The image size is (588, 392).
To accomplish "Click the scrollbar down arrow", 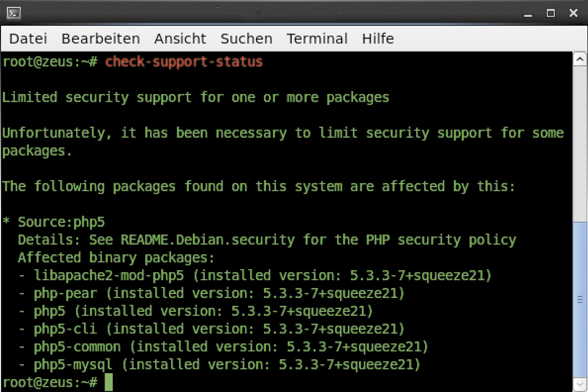I will pos(580,385).
